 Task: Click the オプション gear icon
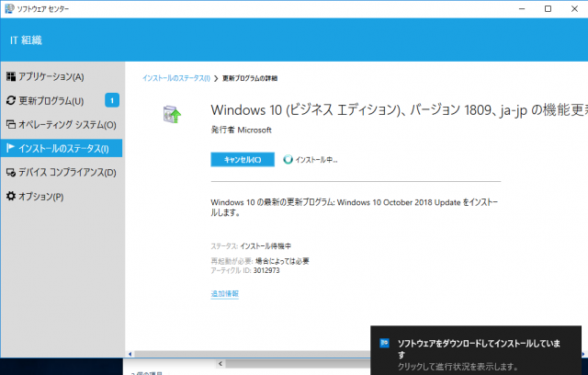point(10,196)
